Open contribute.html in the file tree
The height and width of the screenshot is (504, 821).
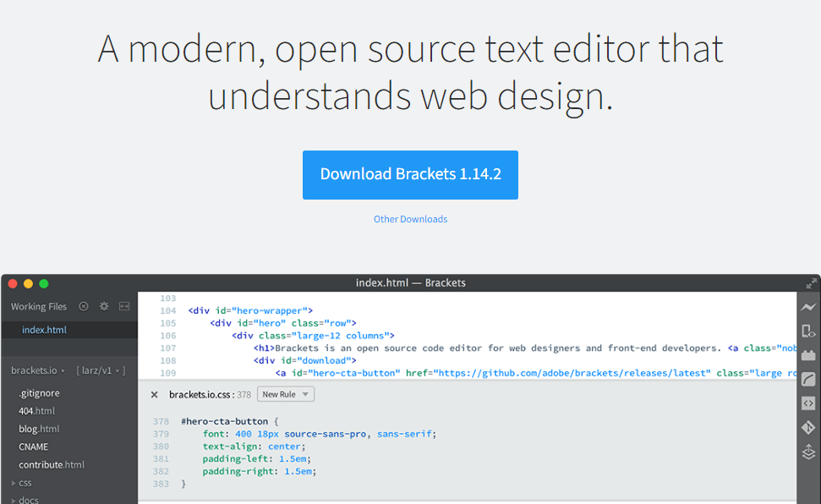click(52, 465)
